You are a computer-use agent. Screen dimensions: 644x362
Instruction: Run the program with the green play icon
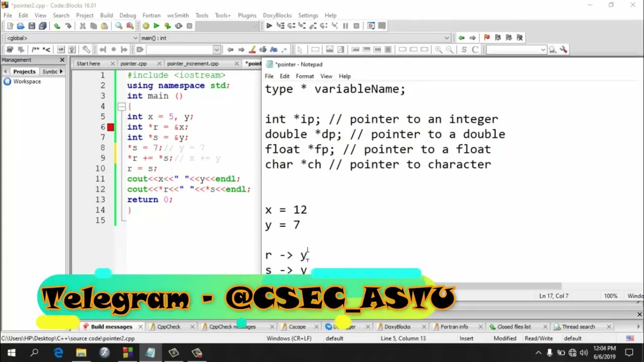point(156,26)
